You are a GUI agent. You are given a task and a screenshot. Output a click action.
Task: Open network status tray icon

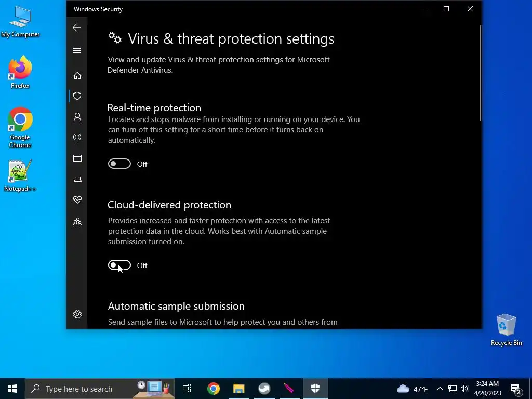(x=453, y=389)
